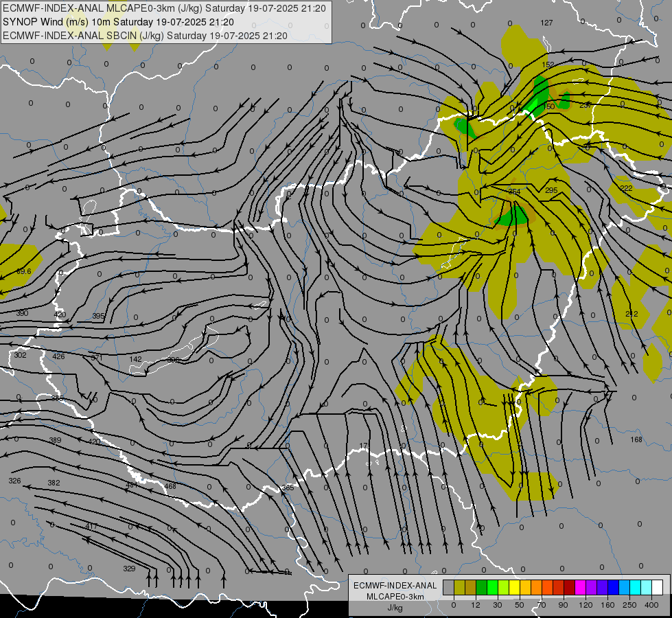Click the legend tick label 400
The image size is (672, 618).
651,605
